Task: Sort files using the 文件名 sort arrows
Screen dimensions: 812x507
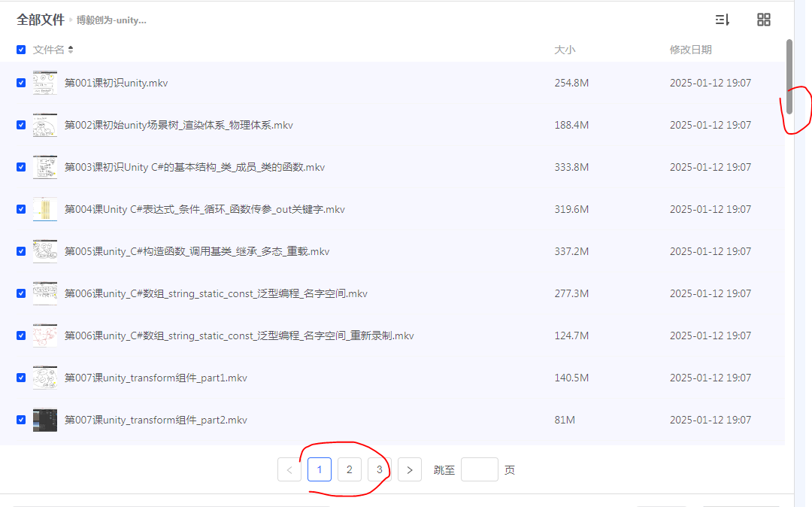Action: coord(71,50)
